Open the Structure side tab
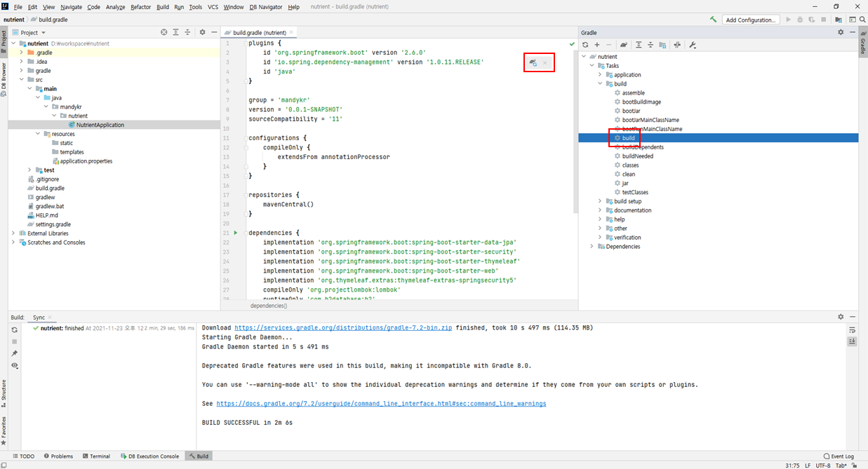The width and height of the screenshot is (868, 469). point(4,394)
